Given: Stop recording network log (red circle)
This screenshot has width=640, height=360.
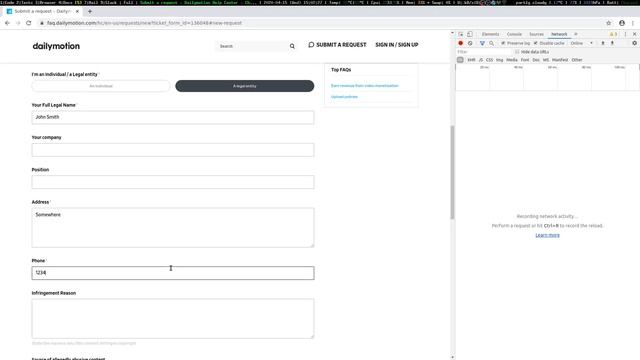Looking at the screenshot, I should tap(461, 43).
